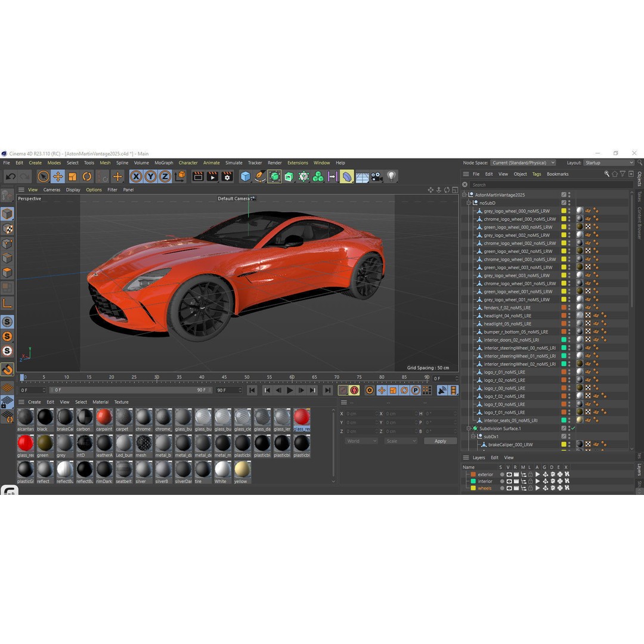Viewport: 644px width, 644px height.
Task: Click Render View clapperboard icon
Action: point(198,177)
